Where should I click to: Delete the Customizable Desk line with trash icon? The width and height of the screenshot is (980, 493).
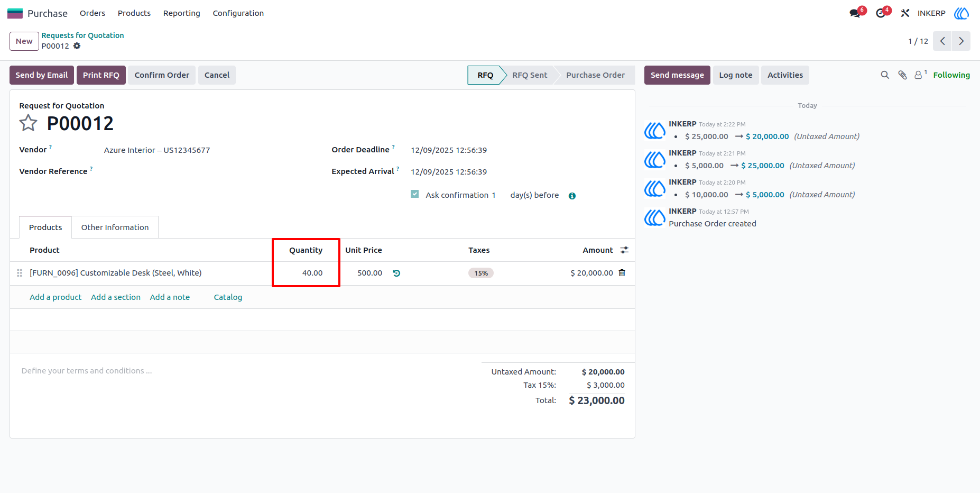tap(622, 273)
